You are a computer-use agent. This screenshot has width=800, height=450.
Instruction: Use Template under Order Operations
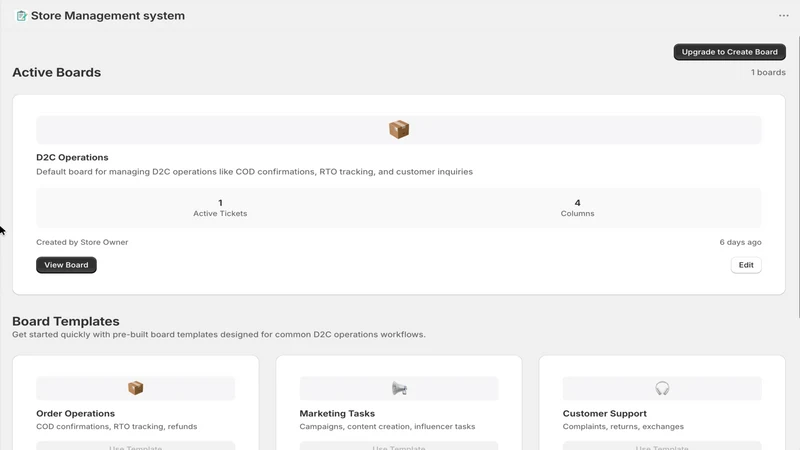pos(136,447)
